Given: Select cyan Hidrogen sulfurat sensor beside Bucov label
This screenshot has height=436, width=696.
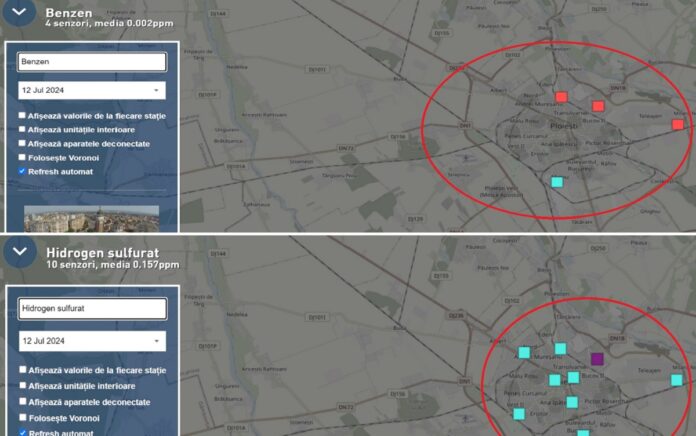Looking at the screenshot, I should (x=573, y=377).
